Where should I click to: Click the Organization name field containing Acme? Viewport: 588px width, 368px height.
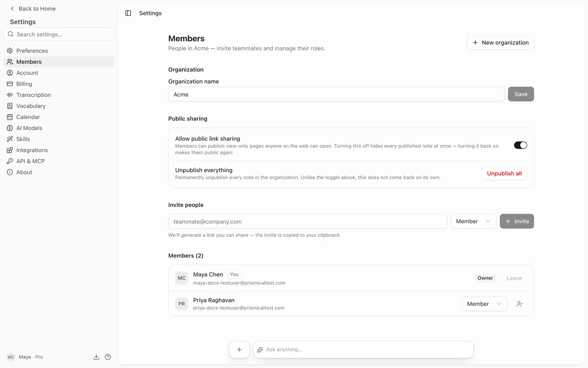[x=336, y=94]
